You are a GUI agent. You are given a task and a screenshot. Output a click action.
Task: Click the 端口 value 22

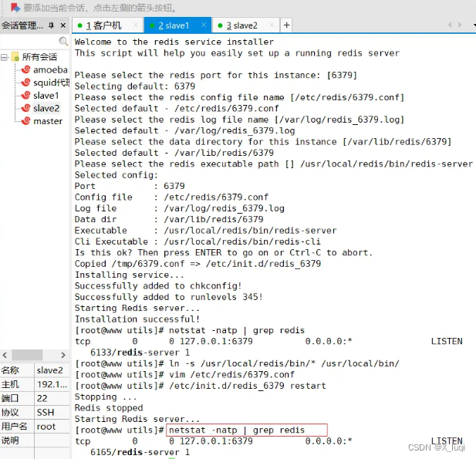click(42, 398)
